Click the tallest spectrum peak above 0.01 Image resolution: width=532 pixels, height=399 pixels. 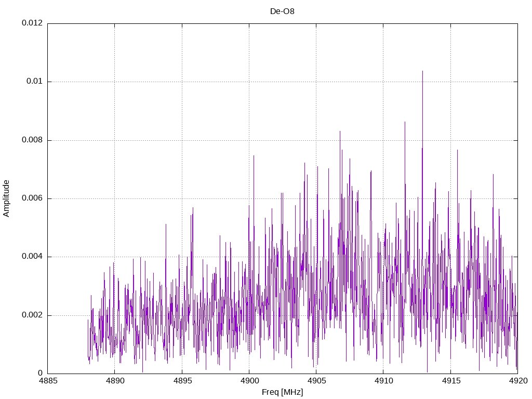coord(422,72)
